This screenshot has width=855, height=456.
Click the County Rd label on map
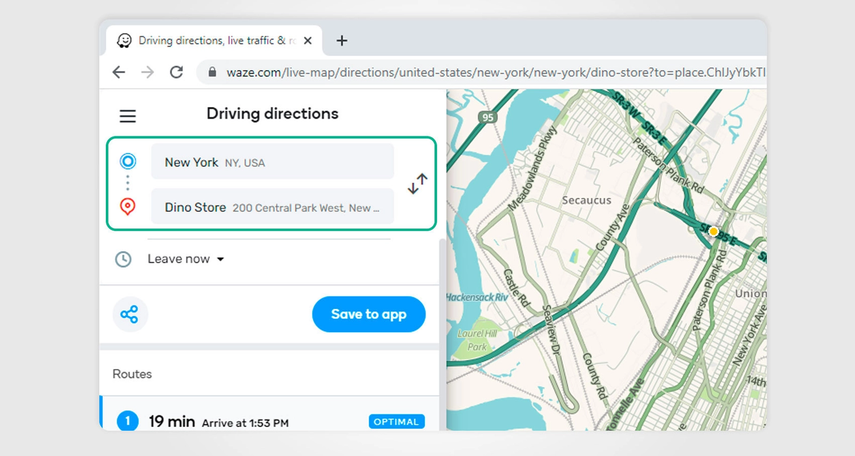pos(595,376)
